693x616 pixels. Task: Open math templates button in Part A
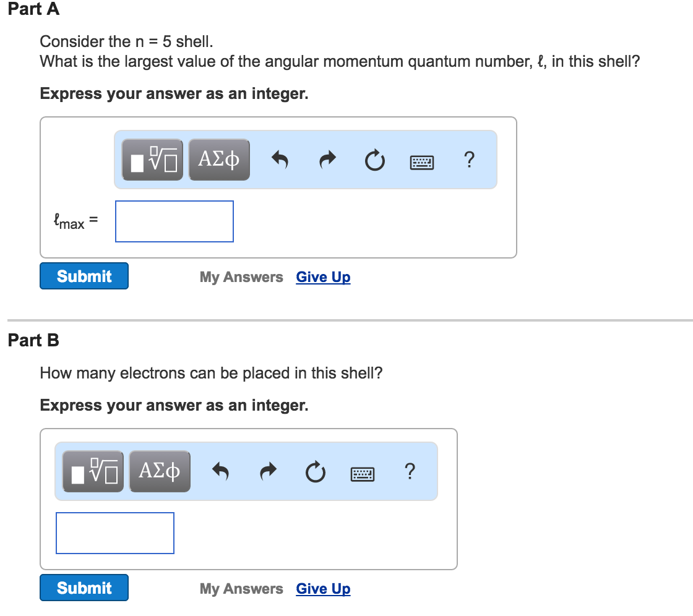click(153, 160)
